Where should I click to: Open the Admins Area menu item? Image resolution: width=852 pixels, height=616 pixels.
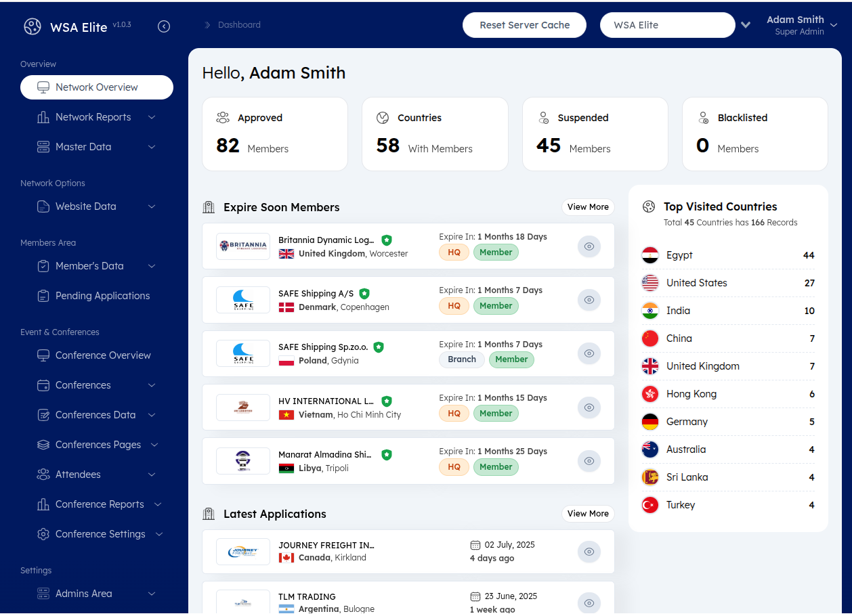[97, 594]
